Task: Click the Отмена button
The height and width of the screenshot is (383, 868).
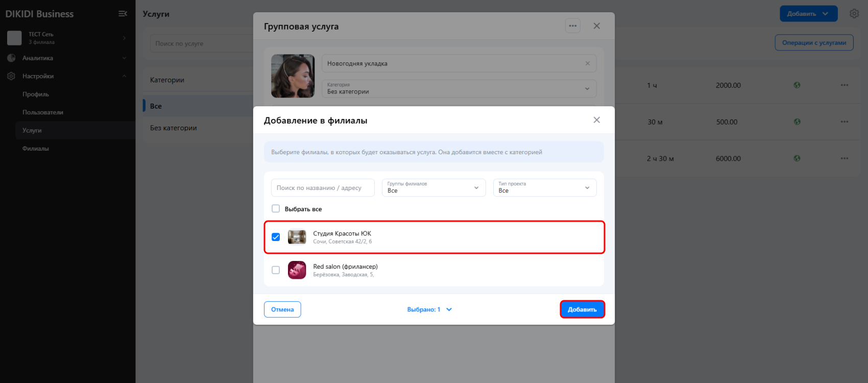Action: click(282, 309)
